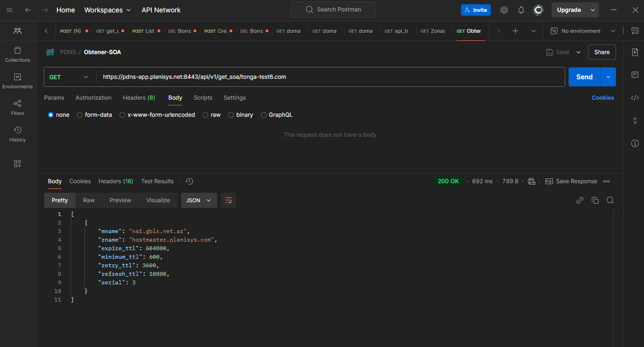
Task: Switch to the Scripts tab
Action: pyautogui.click(x=203, y=98)
